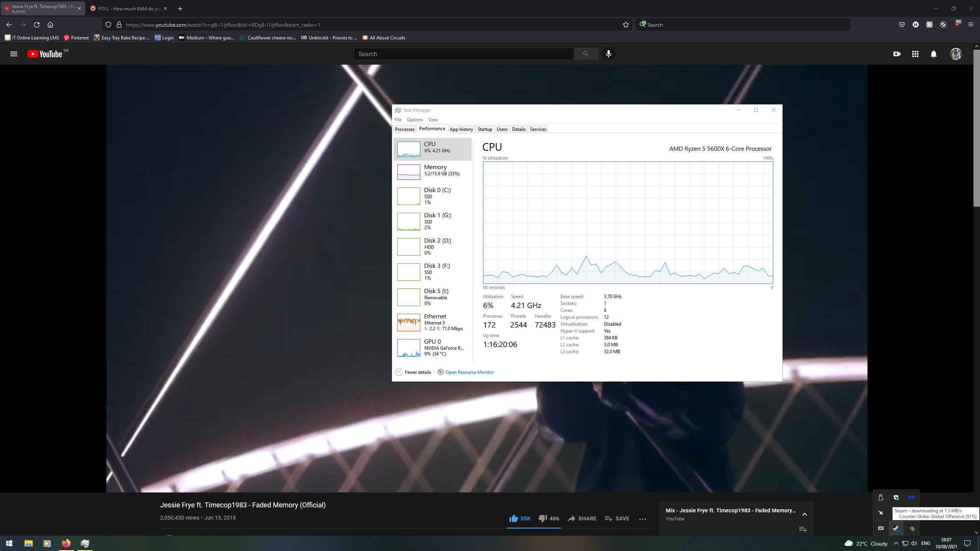Open the File menu in Task Manager
Screen dimensions: 980x551
click(x=398, y=120)
